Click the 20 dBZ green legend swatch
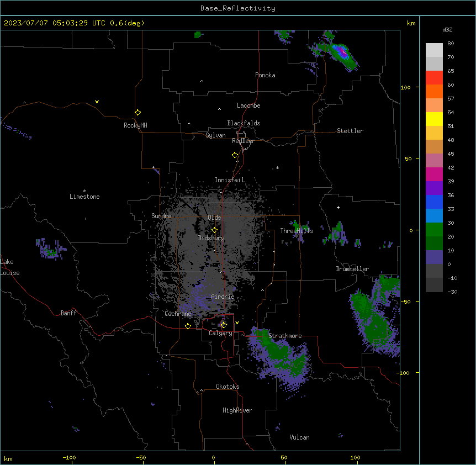Viewport: 476px width, 465px height. (x=434, y=244)
